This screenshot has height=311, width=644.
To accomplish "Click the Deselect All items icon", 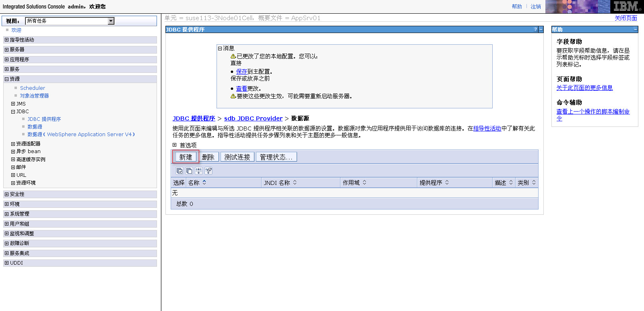I will tap(189, 171).
